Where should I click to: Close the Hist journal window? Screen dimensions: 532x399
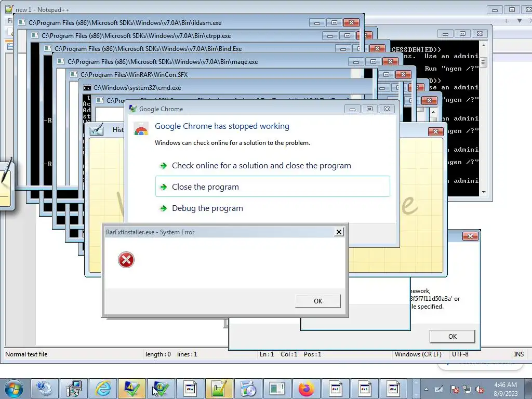click(x=436, y=131)
